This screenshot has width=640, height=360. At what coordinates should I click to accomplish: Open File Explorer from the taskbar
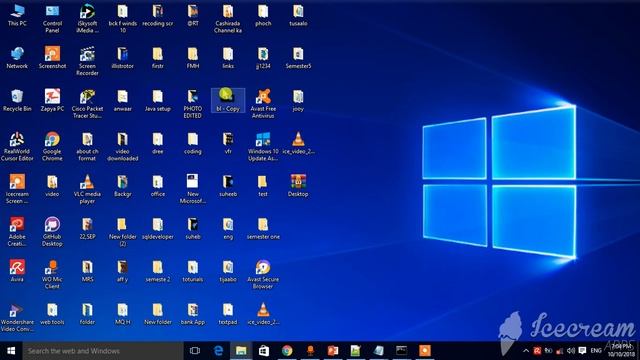coord(241,351)
